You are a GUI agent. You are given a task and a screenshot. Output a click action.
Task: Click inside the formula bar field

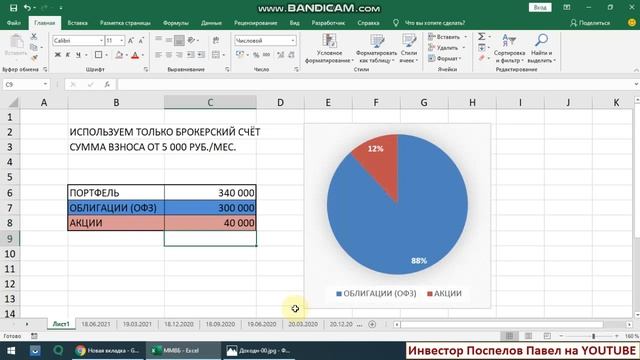[376, 84]
